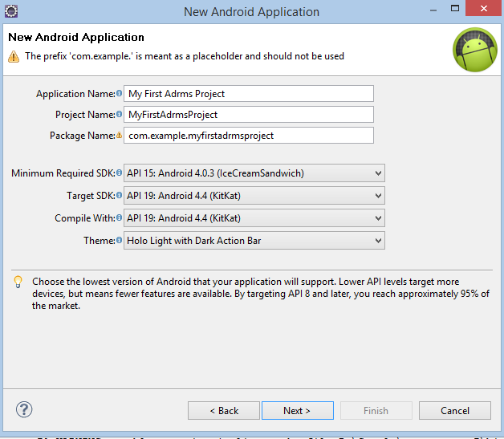Image resolution: width=504 pixels, height=439 pixels.
Task: Click the warning triangle in header message
Action: tap(14, 56)
